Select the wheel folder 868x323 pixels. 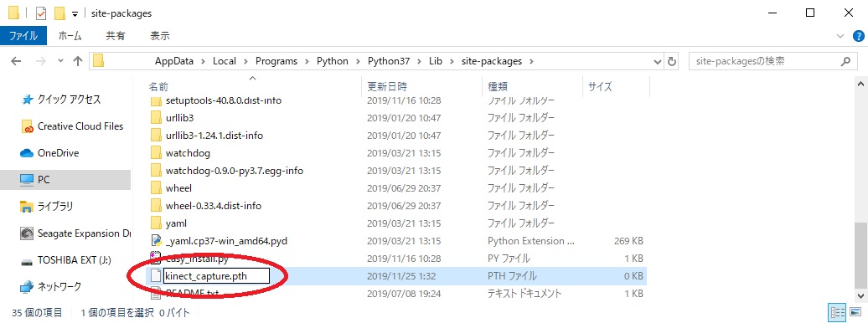(178, 188)
